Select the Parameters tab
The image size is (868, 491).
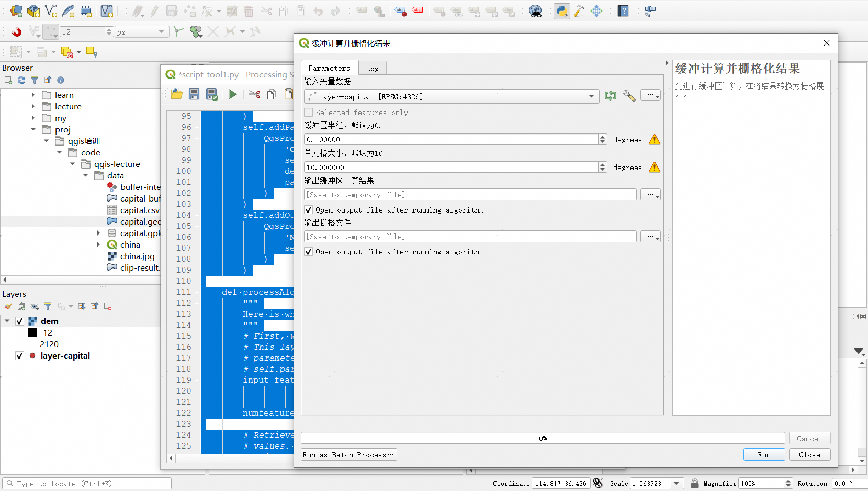coord(329,68)
